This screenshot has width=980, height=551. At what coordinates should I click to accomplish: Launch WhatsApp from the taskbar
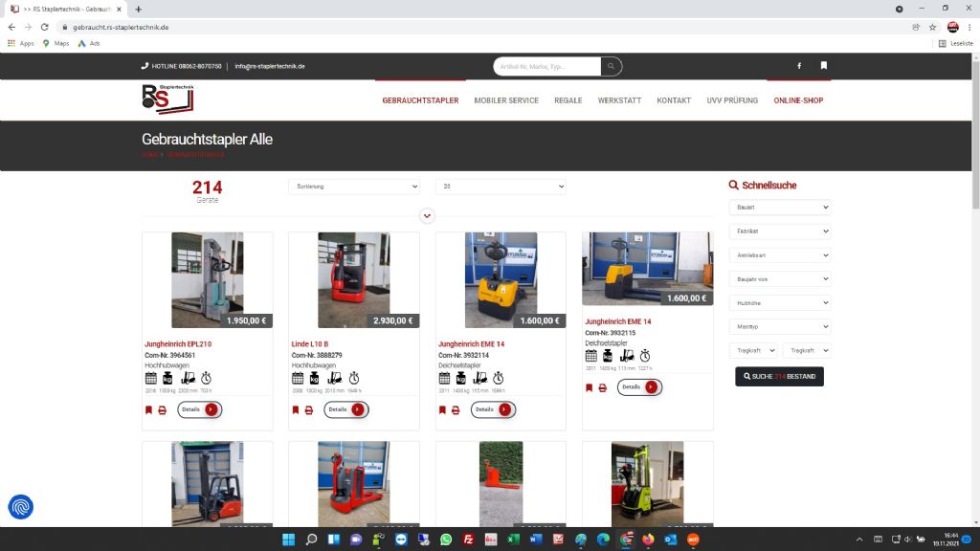click(x=446, y=540)
